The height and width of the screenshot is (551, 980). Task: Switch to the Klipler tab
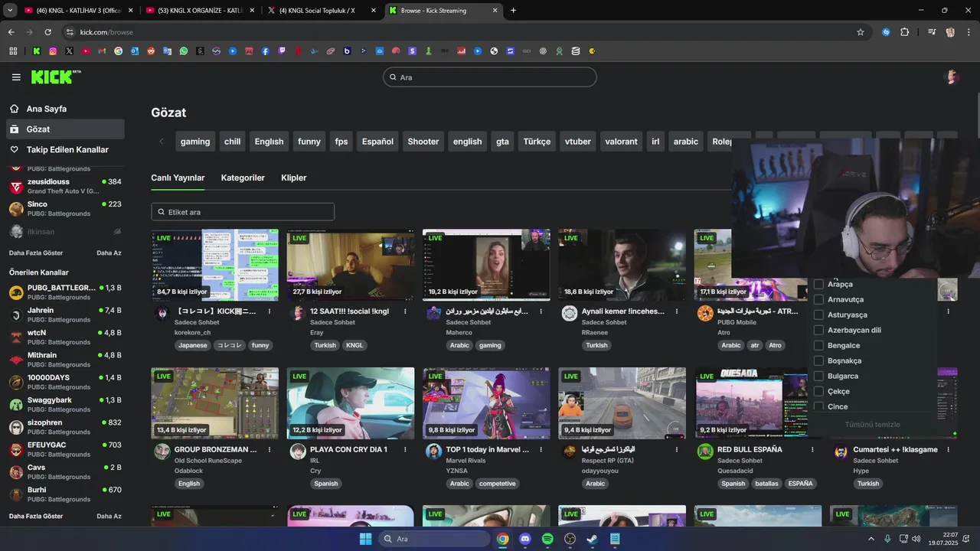coord(294,178)
